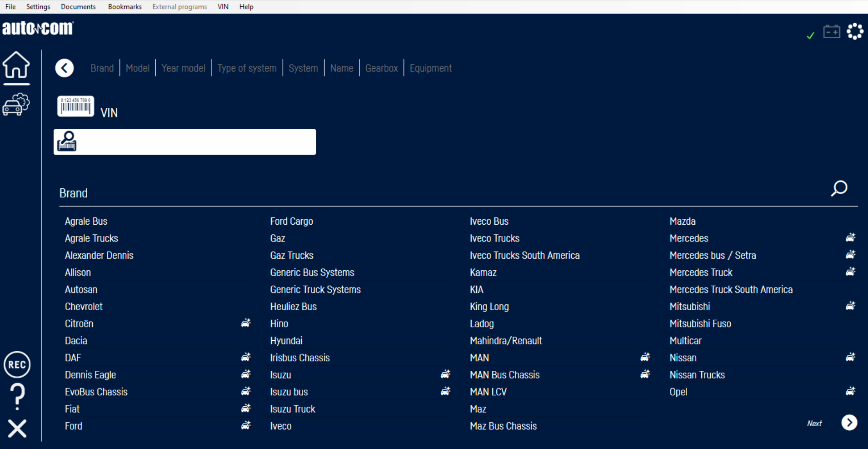Click the vehicle icon beside Isuzu
The height and width of the screenshot is (449, 868).
coord(446,374)
